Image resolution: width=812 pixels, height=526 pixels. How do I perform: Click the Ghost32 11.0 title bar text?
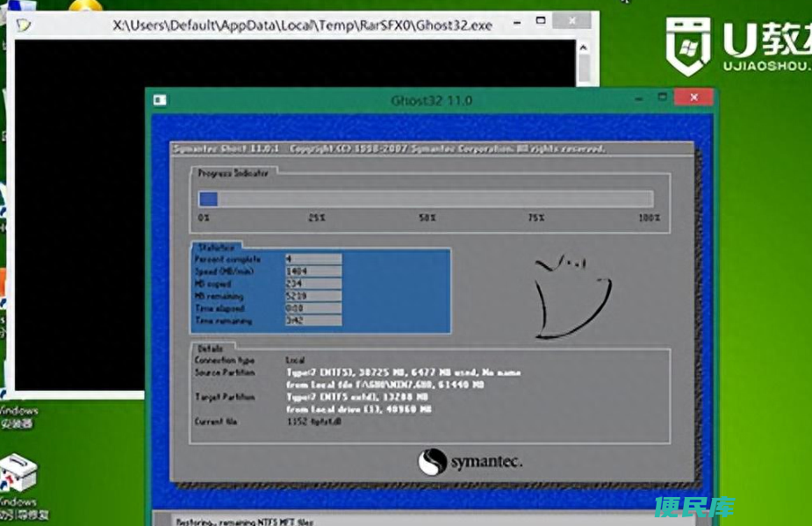(431, 100)
